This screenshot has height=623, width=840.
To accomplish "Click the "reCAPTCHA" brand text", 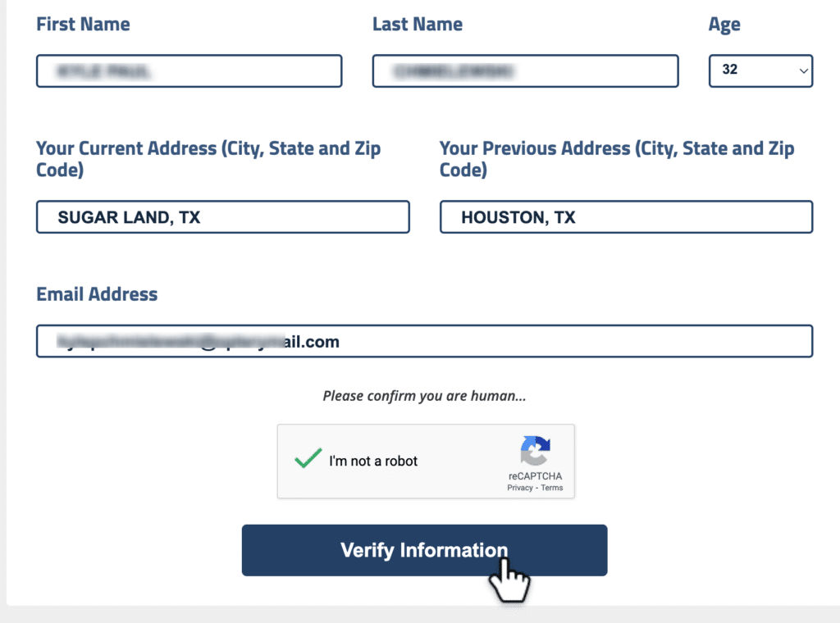I will [535, 476].
